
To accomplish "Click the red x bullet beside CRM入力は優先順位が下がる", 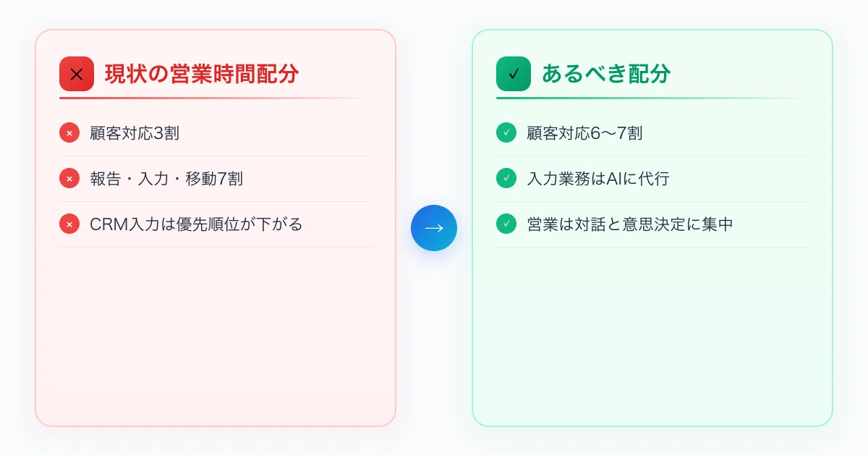I will [x=69, y=224].
